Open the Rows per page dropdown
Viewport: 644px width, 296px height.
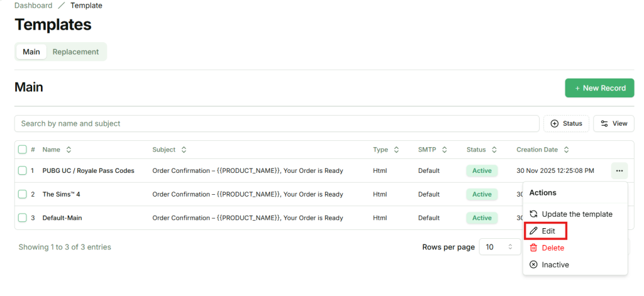(500, 247)
